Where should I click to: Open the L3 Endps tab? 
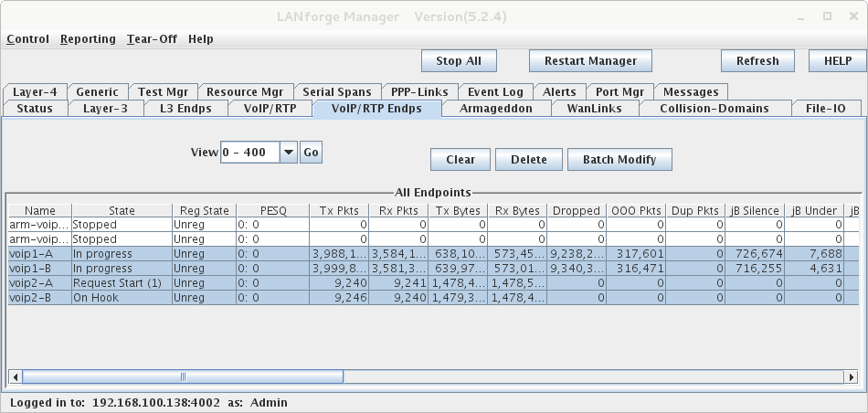186,109
